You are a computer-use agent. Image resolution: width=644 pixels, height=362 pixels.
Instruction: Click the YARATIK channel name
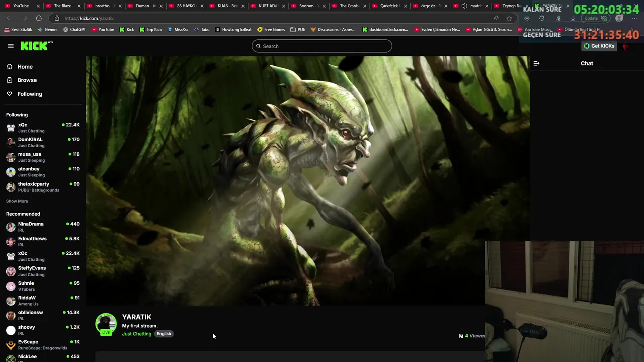pos(137,317)
